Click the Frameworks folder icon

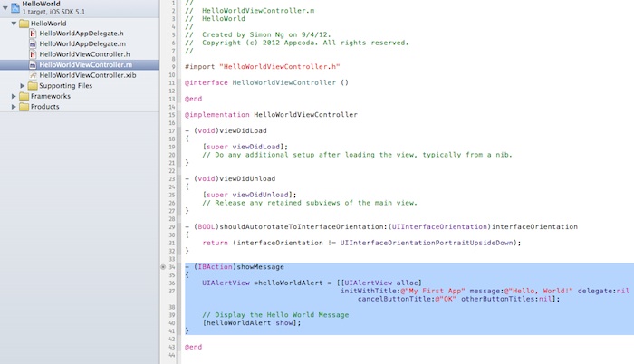tap(24, 96)
